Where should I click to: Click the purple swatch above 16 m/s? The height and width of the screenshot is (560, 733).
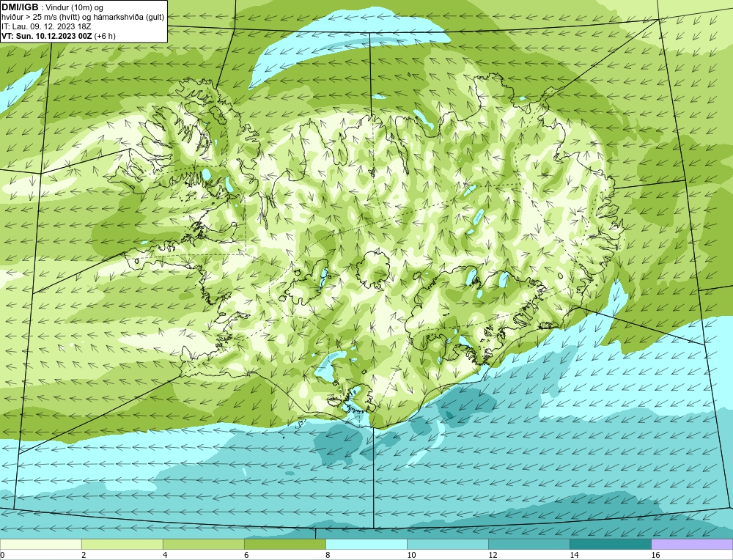(692, 545)
